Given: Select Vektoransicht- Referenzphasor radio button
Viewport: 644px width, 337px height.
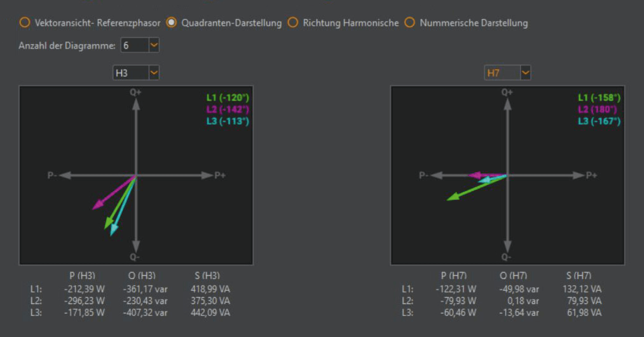Looking at the screenshot, I should (25, 23).
